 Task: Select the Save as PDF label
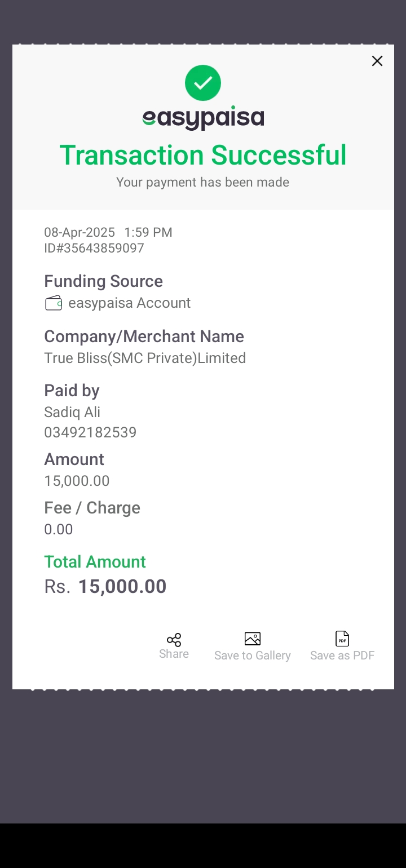point(342,656)
